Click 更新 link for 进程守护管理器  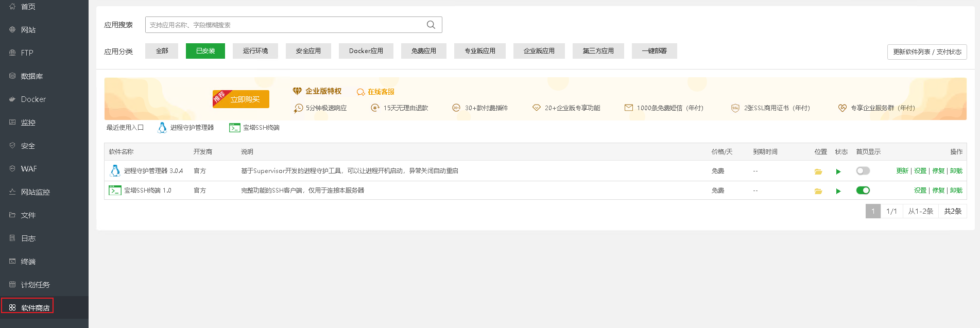902,171
